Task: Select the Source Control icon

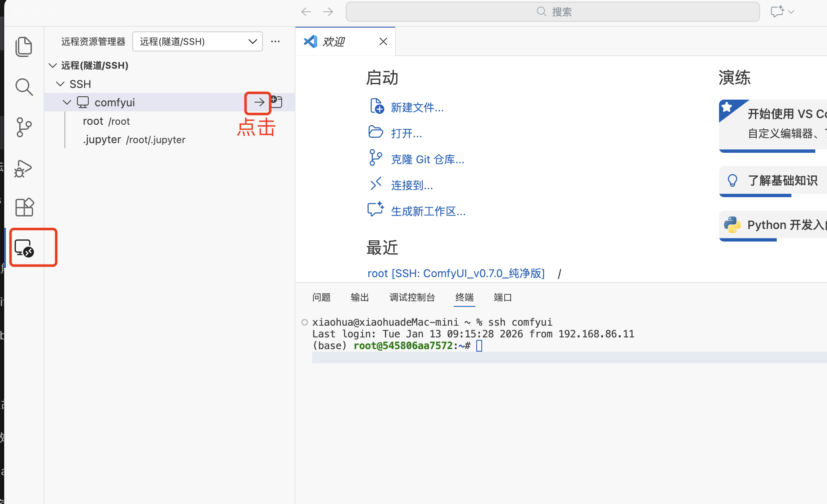Action: tap(24, 127)
